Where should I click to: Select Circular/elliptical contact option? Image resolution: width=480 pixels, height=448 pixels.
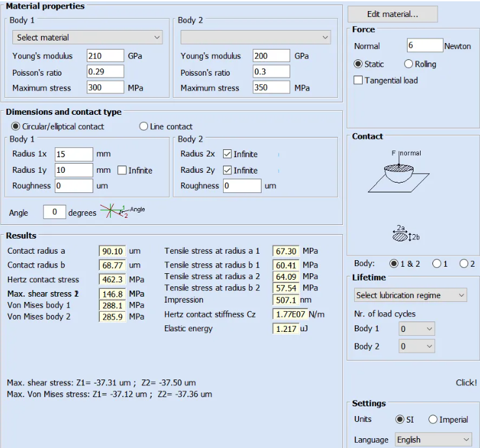coord(57,127)
